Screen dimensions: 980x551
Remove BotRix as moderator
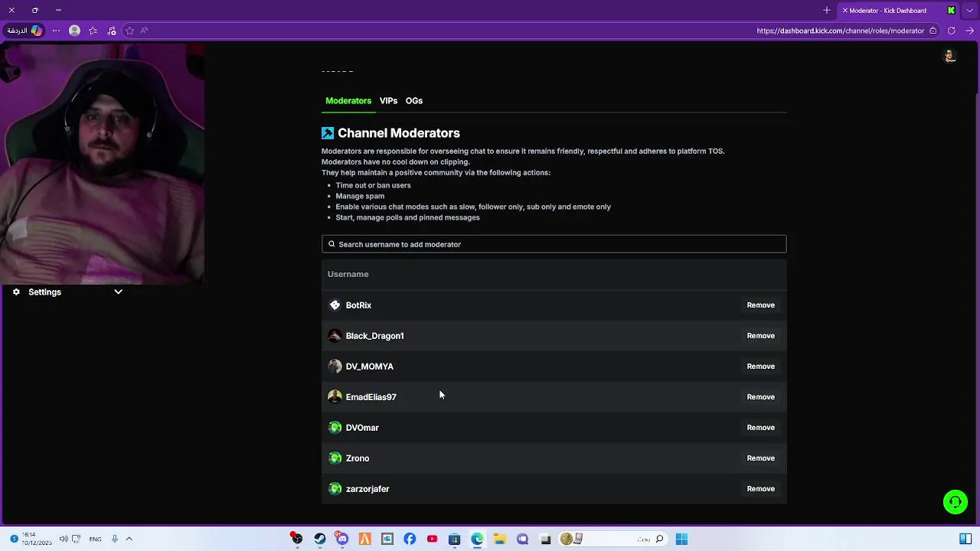760,305
